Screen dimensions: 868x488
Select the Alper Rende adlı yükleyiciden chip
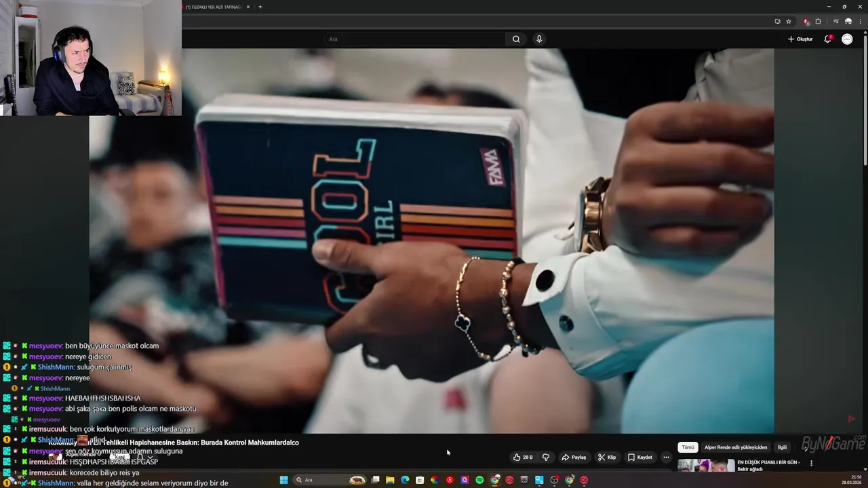tap(736, 447)
